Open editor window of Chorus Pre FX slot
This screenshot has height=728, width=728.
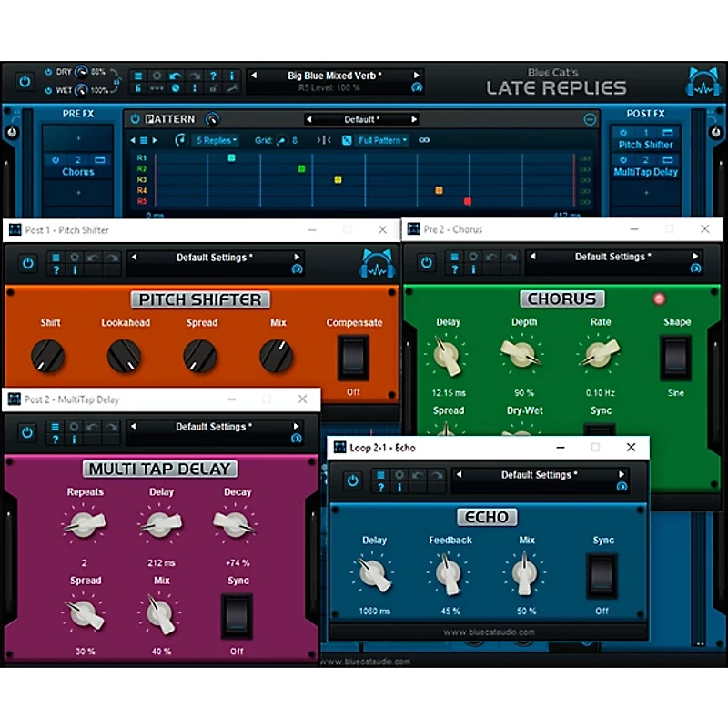click(x=100, y=160)
